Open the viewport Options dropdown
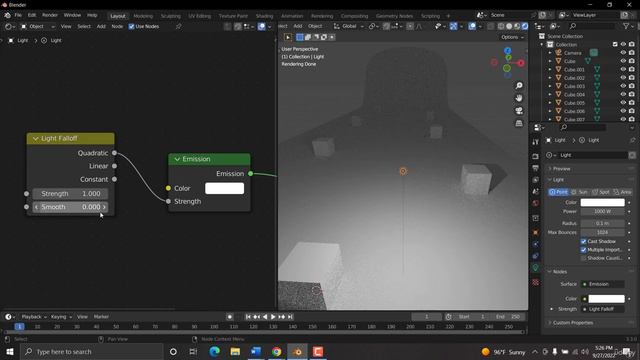The image size is (640, 360). click(512, 37)
